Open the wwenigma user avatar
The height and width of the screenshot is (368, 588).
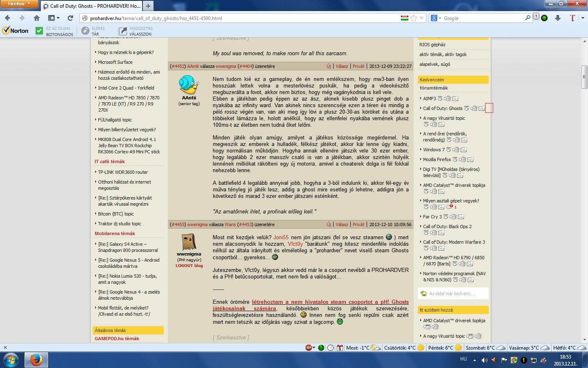[x=189, y=241]
